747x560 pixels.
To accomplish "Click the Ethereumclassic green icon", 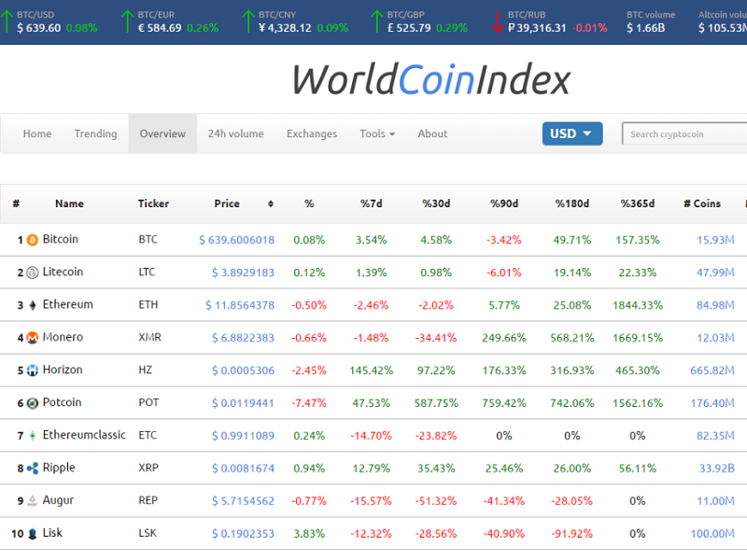I will coord(33,436).
